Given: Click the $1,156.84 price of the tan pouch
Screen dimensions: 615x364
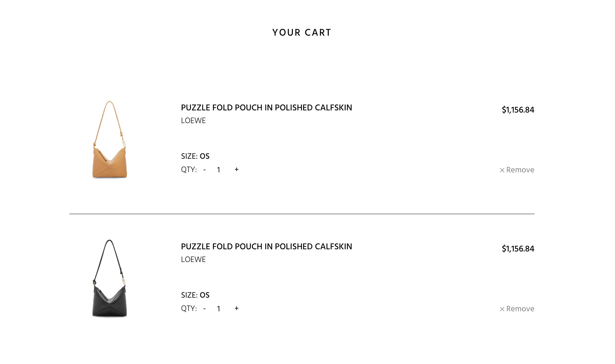Looking at the screenshot, I should tap(518, 110).
